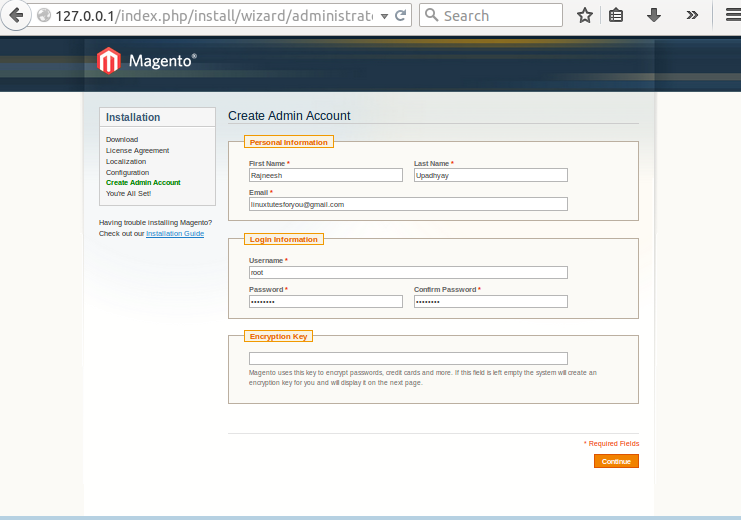The width and height of the screenshot is (741, 520).
Task: Click the Continue button
Action: [x=616, y=461]
